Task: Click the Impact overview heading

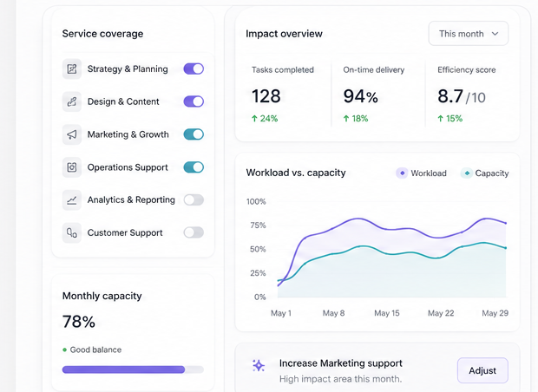Action: pos(284,34)
